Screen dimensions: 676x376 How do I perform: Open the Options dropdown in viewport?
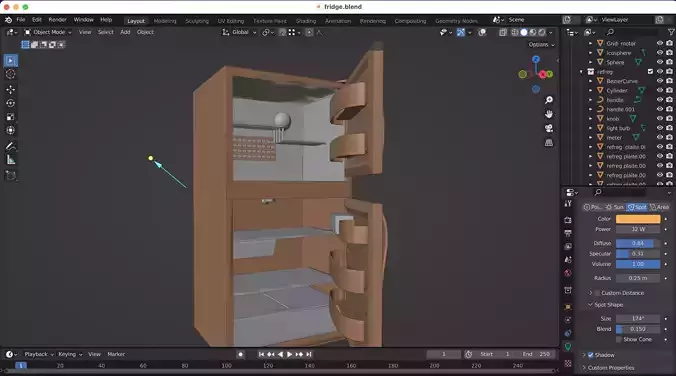coord(541,44)
